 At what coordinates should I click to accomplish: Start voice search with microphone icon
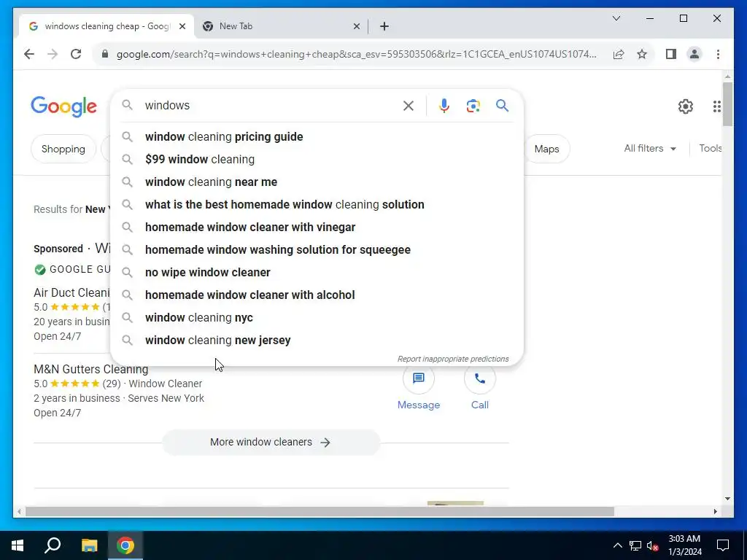click(444, 106)
